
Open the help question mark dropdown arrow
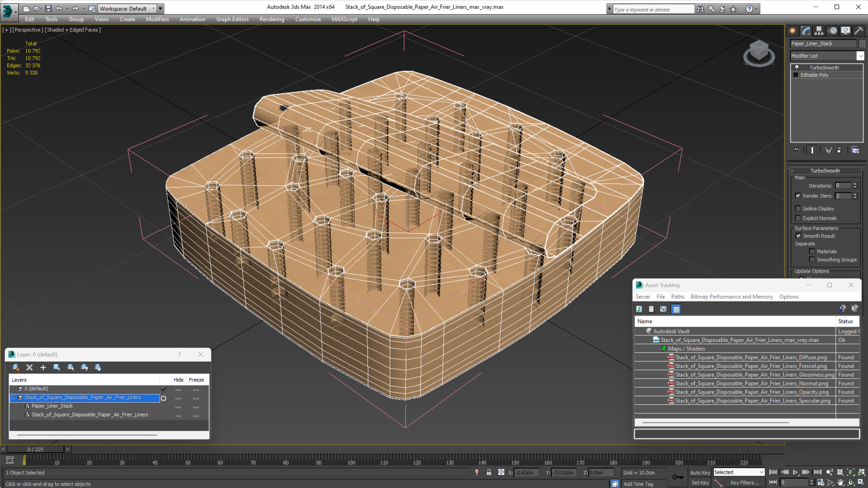point(756,9)
